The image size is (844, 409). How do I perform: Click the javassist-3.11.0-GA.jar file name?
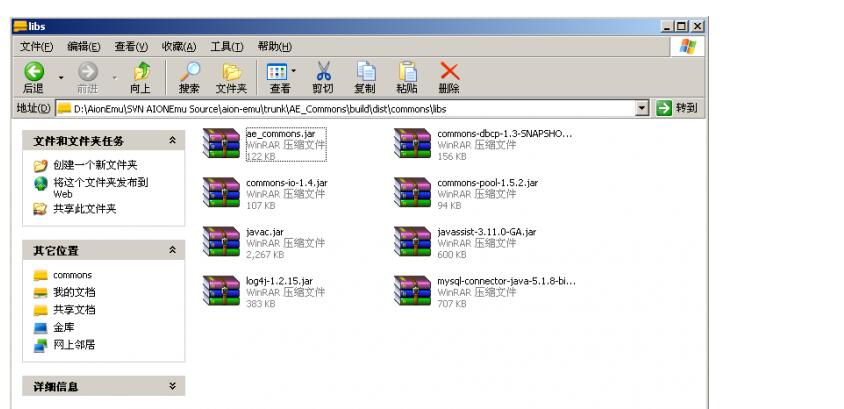click(487, 232)
